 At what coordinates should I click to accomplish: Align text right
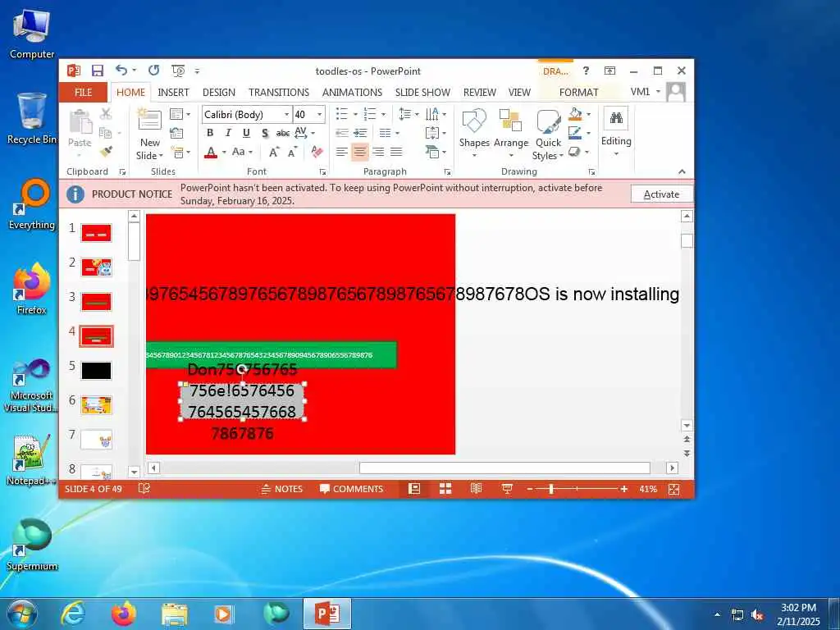[x=378, y=152]
